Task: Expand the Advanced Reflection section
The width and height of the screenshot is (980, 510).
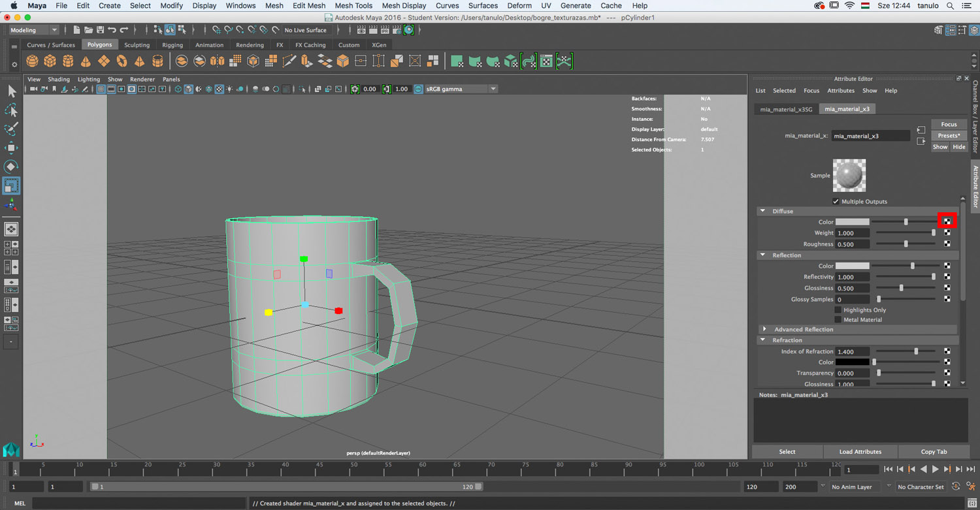Action: click(x=765, y=329)
